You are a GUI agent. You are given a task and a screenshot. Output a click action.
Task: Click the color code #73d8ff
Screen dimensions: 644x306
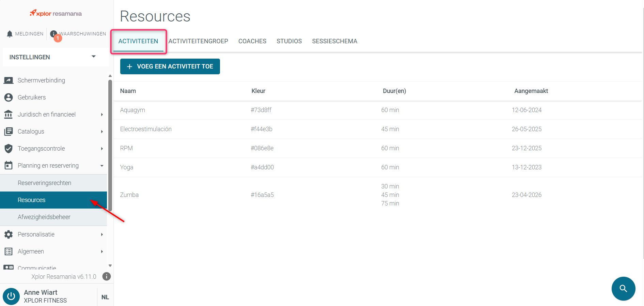click(x=261, y=110)
